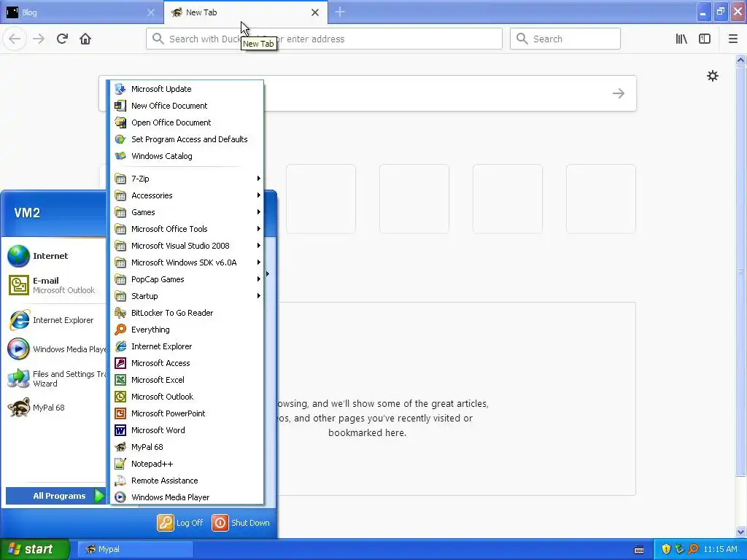This screenshot has width=747, height=560.
Task: Click Microsoft Access icon
Action: 120,363
